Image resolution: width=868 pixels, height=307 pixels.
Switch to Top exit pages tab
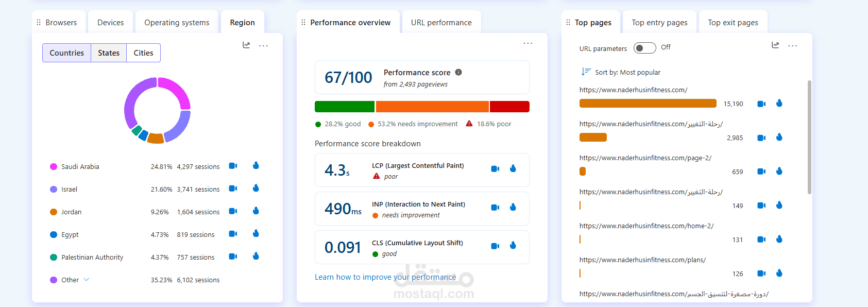[733, 23]
